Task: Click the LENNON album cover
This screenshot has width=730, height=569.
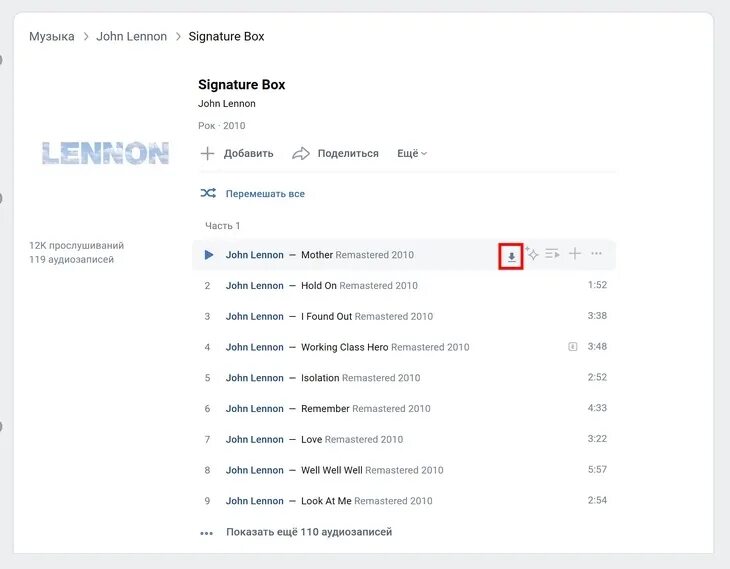Action: (x=105, y=153)
